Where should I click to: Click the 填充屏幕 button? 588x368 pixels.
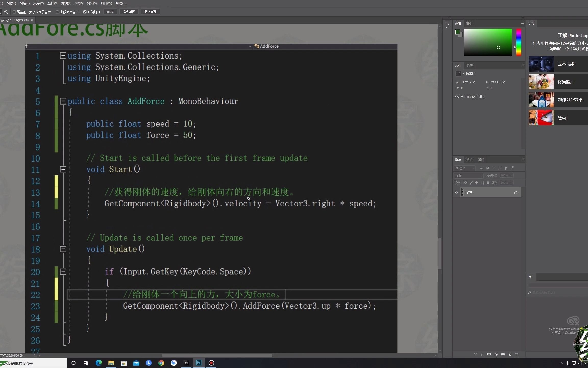(x=150, y=12)
